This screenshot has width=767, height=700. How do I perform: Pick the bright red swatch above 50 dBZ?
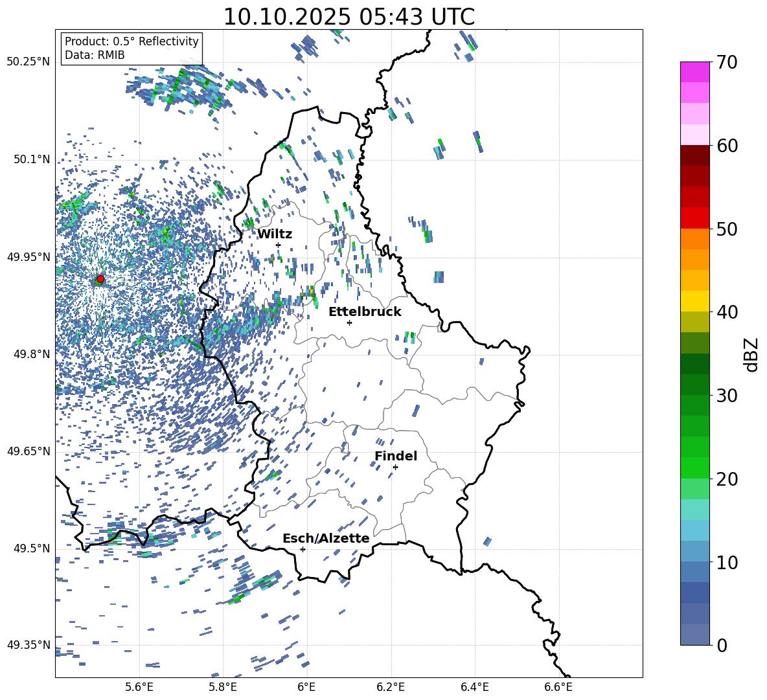coord(694,218)
